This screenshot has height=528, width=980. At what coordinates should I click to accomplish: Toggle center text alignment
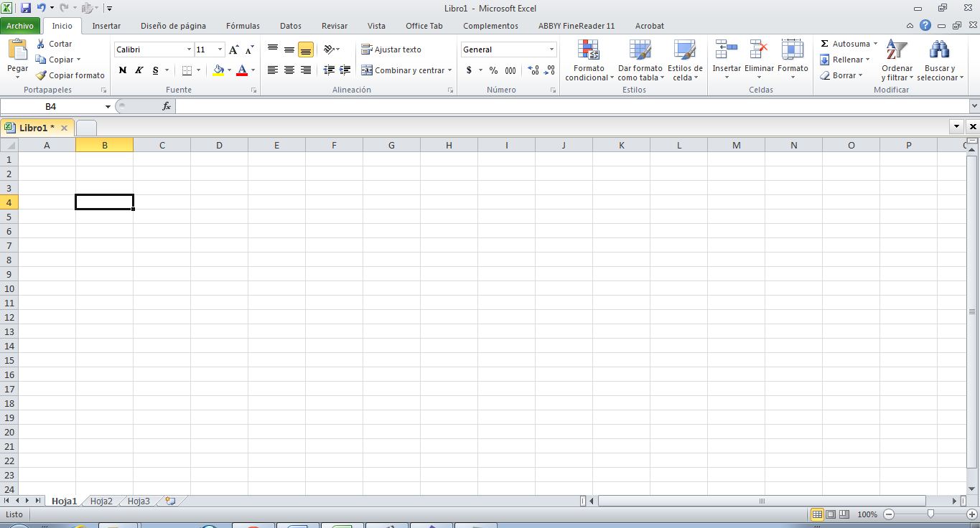pyautogui.click(x=288, y=69)
